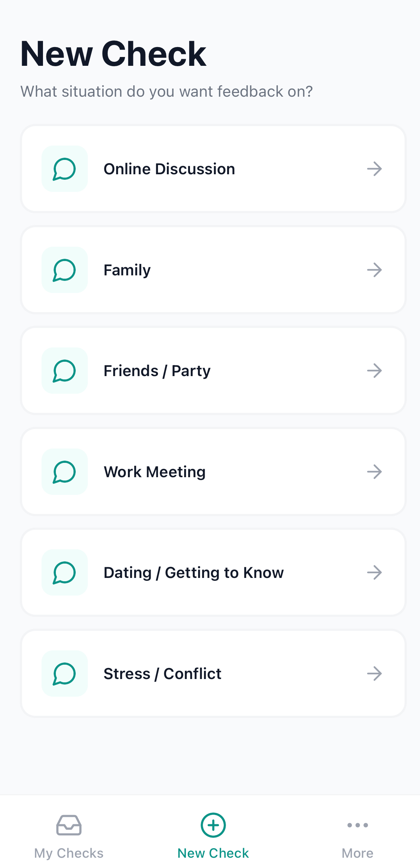The image size is (420, 868).
Task: Switch to the My Checks tab
Action: pyautogui.click(x=69, y=853)
